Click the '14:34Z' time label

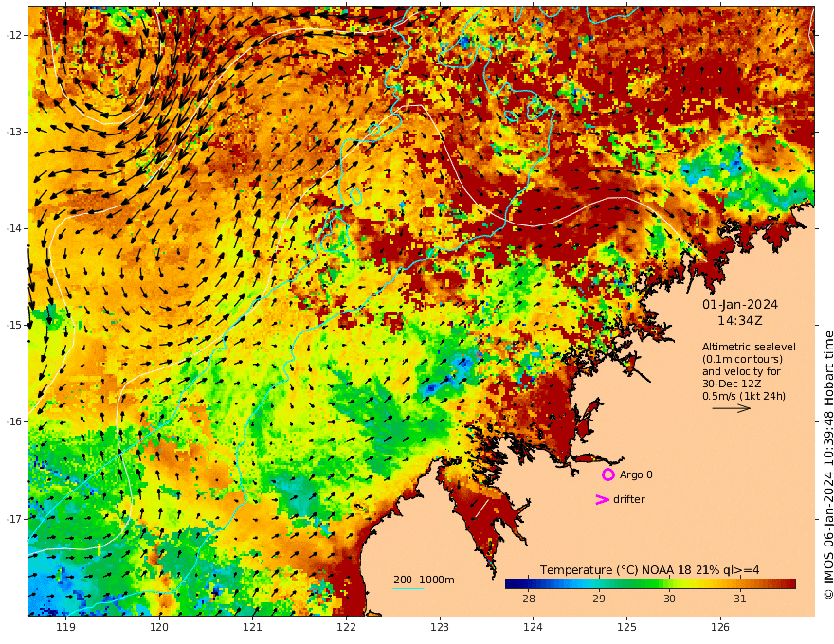[739, 321]
